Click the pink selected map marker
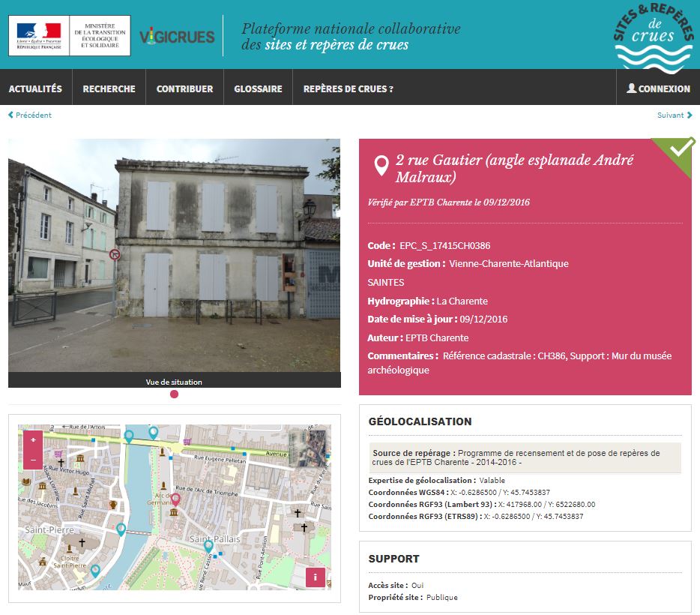This screenshot has width=700, height=615. (175, 499)
